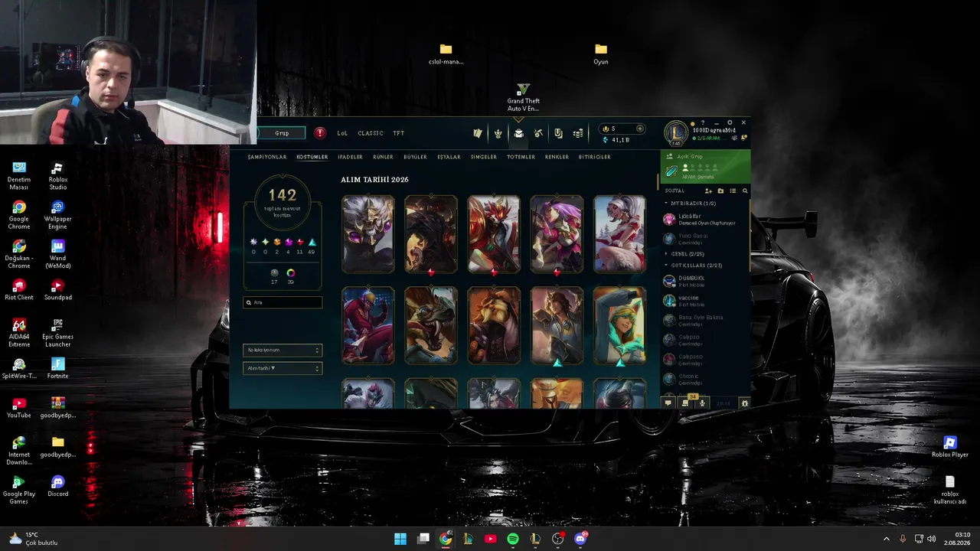Click the Grup party button

pos(282,133)
